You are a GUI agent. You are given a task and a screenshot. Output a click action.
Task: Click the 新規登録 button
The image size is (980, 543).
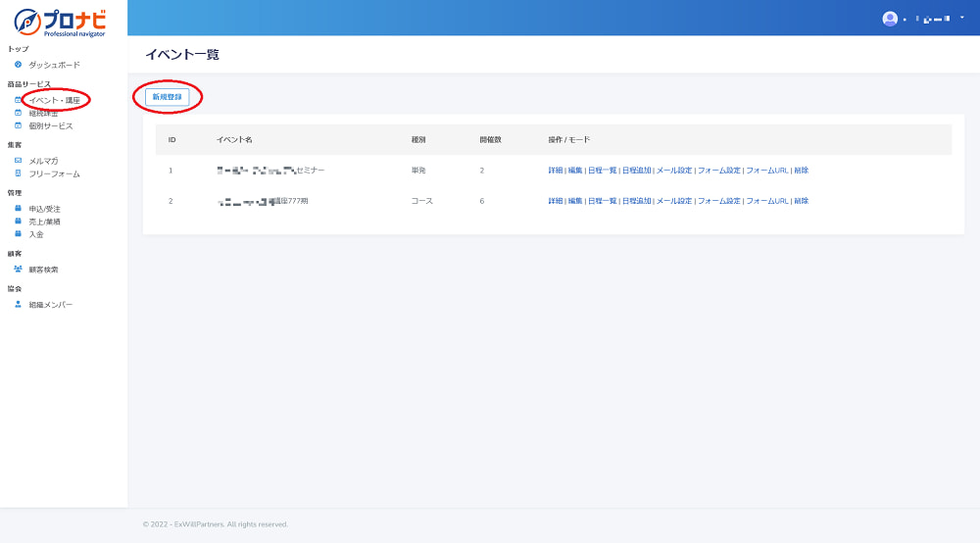(167, 97)
